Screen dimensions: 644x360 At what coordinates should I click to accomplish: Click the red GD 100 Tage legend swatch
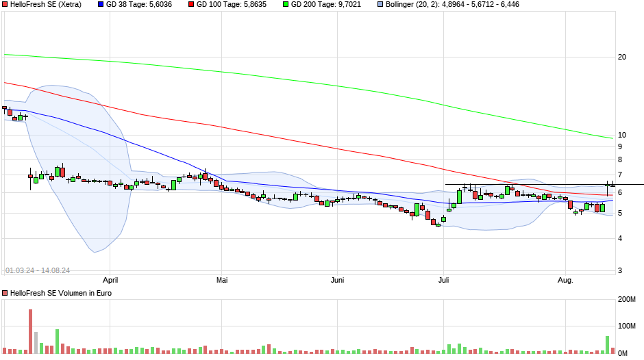click(191, 5)
